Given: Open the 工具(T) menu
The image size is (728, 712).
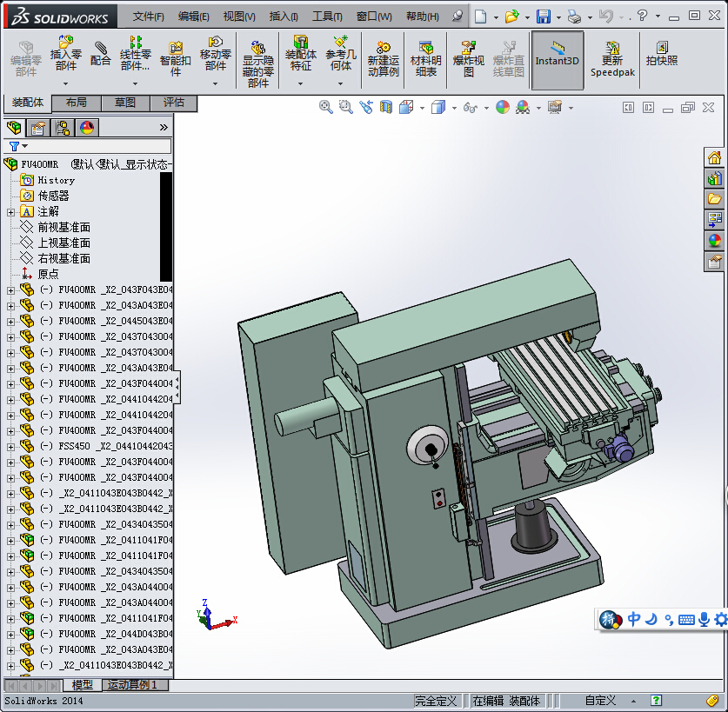Looking at the screenshot, I should click(327, 17).
